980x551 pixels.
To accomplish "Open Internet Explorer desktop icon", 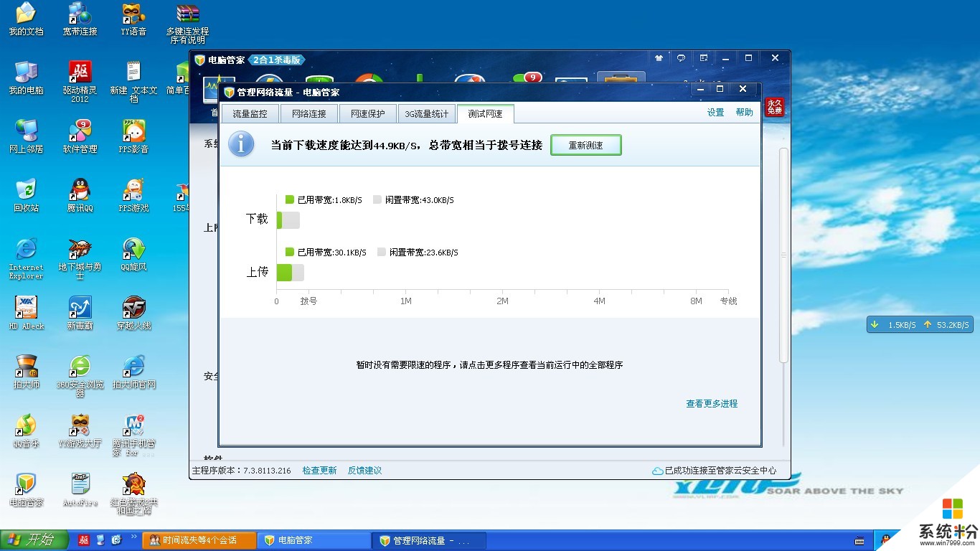I will tap(26, 258).
